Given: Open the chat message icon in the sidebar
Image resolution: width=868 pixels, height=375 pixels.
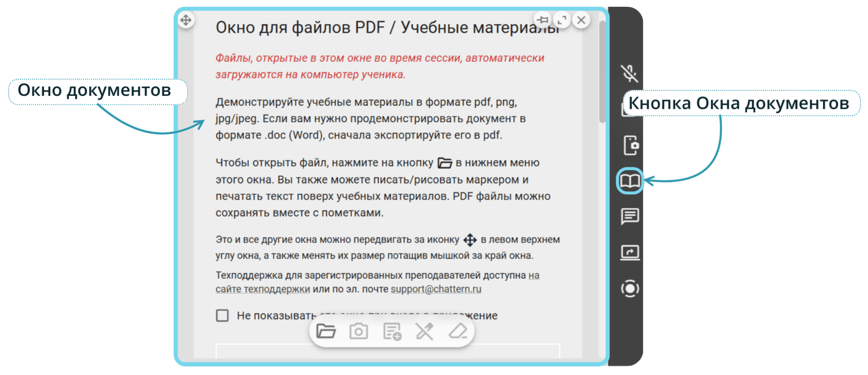Looking at the screenshot, I should pos(630,216).
